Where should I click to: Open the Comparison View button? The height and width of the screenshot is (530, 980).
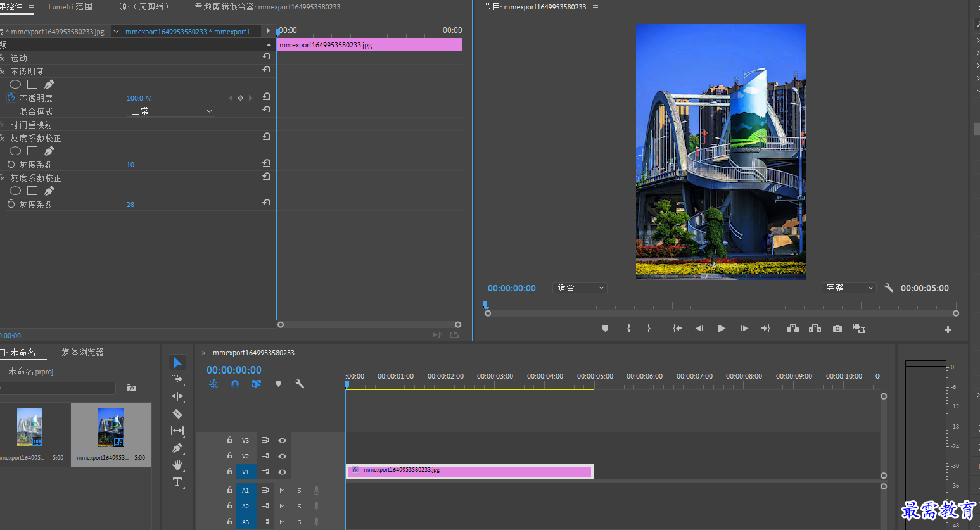[859, 329]
